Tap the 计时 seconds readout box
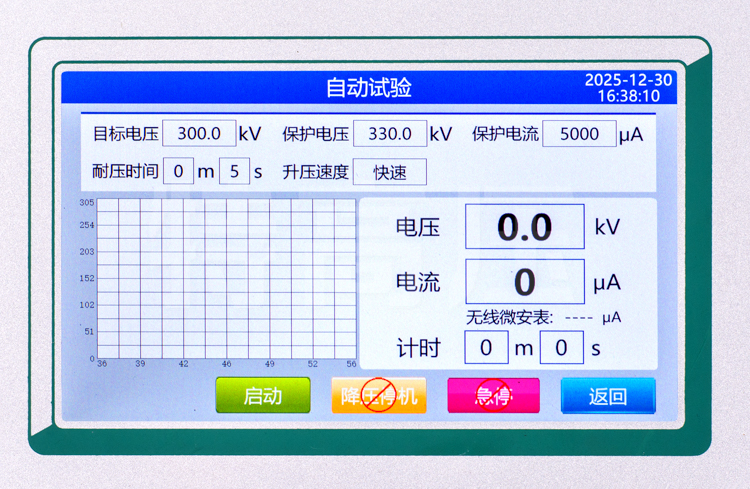The image size is (750, 489). [x=562, y=348]
